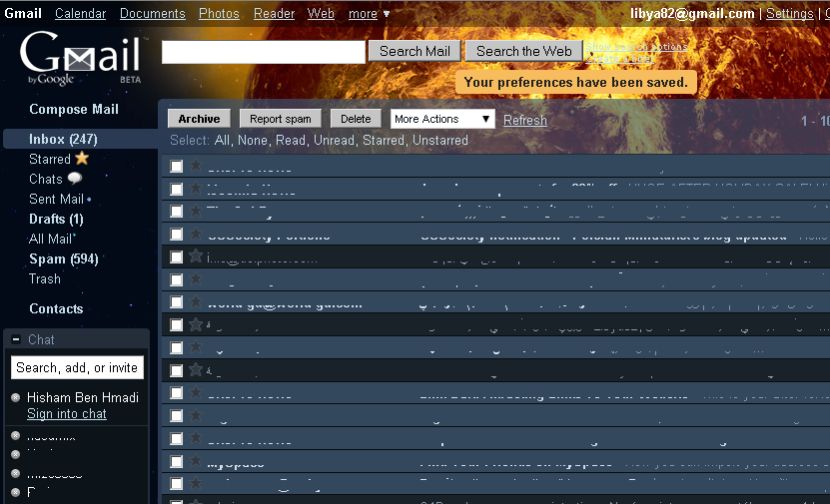Open Inbox (247)
This screenshot has height=504, width=830.
point(63,139)
